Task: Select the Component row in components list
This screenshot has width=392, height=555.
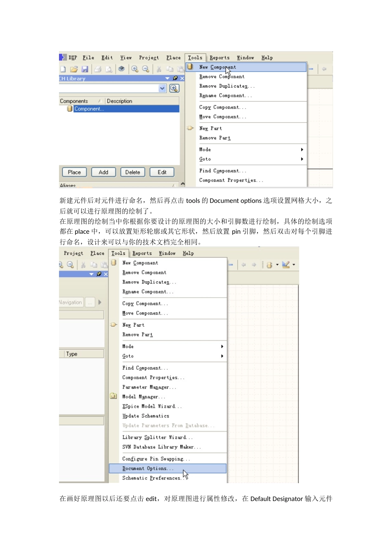Action: (x=119, y=109)
